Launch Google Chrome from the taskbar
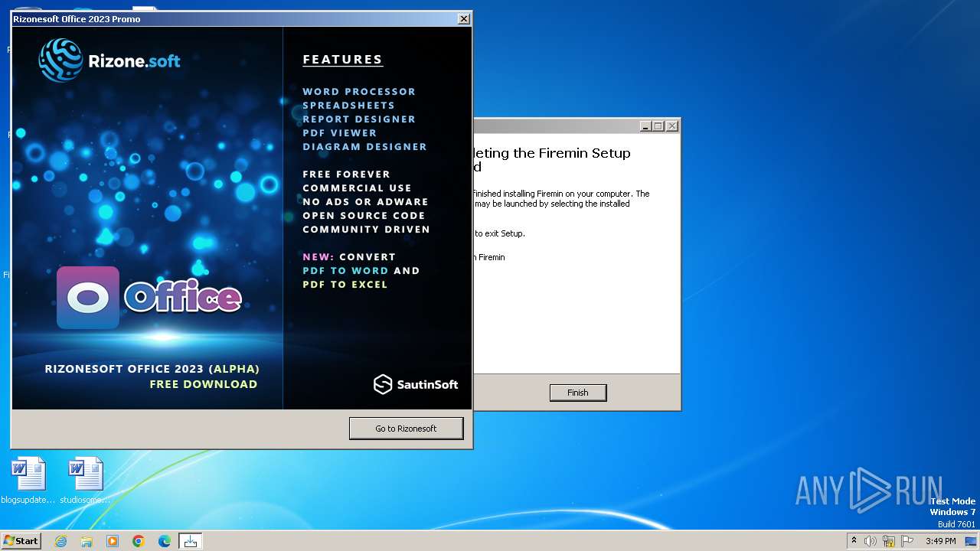 click(x=139, y=541)
